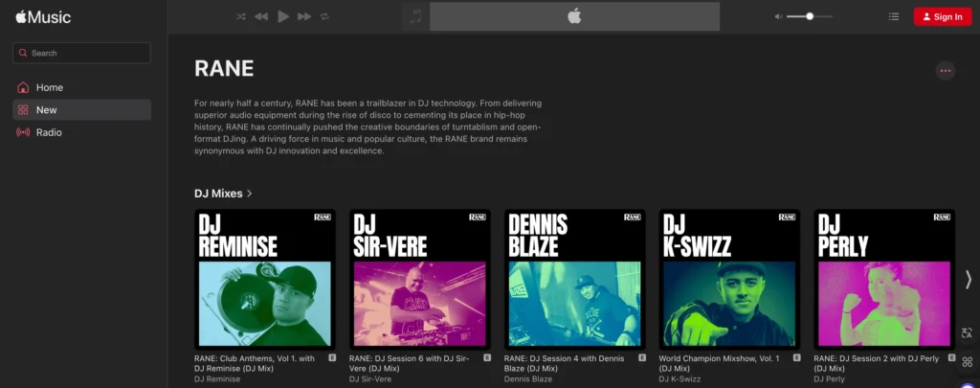This screenshot has height=388, width=980.
Task: Open the DJ K-Swizz mix artwork
Action: point(729,279)
